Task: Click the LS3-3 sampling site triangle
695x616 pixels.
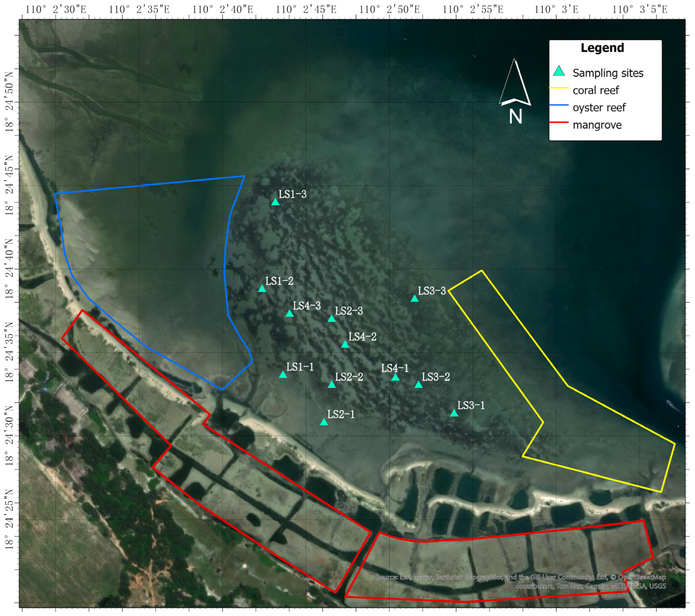Action: pos(414,299)
